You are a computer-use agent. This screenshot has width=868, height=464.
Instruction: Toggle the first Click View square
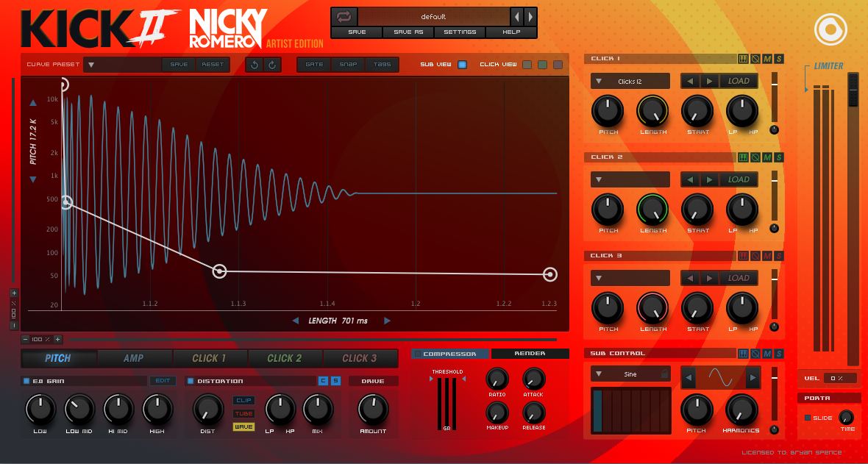pyautogui.click(x=527, y=64)
